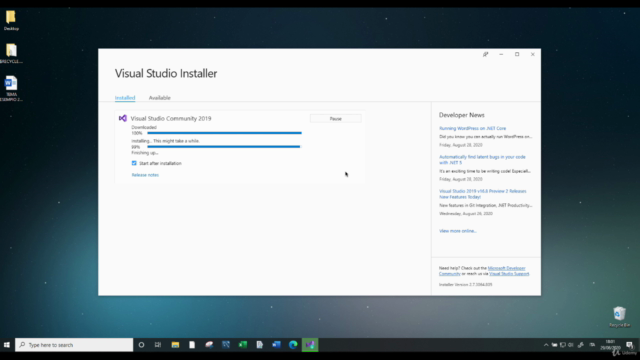Uncheck Start after installation checkbox

tap(134, 163)
